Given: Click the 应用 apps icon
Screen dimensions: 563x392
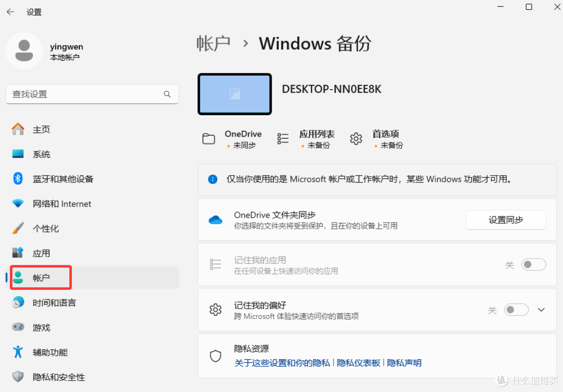Looking at the screenshot, I should 18,253.
